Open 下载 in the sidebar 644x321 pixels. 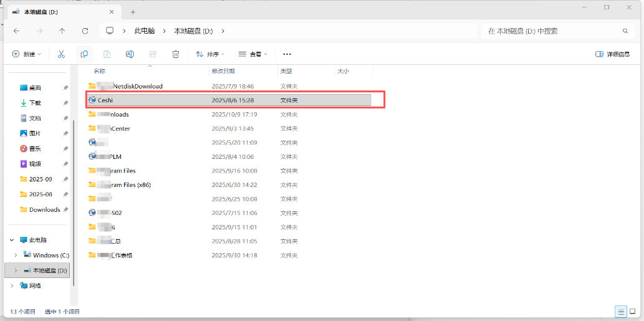35,103
